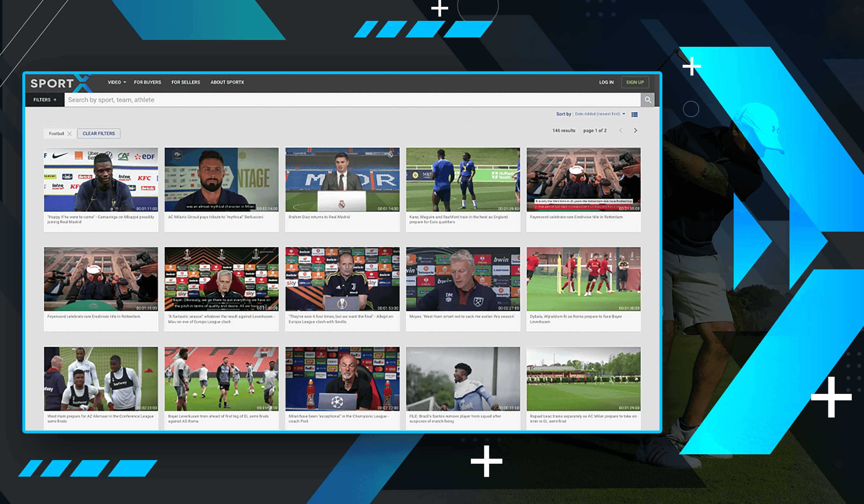Click the Log In link
Viewport: 864px width, 504px height.
(606, 82)
